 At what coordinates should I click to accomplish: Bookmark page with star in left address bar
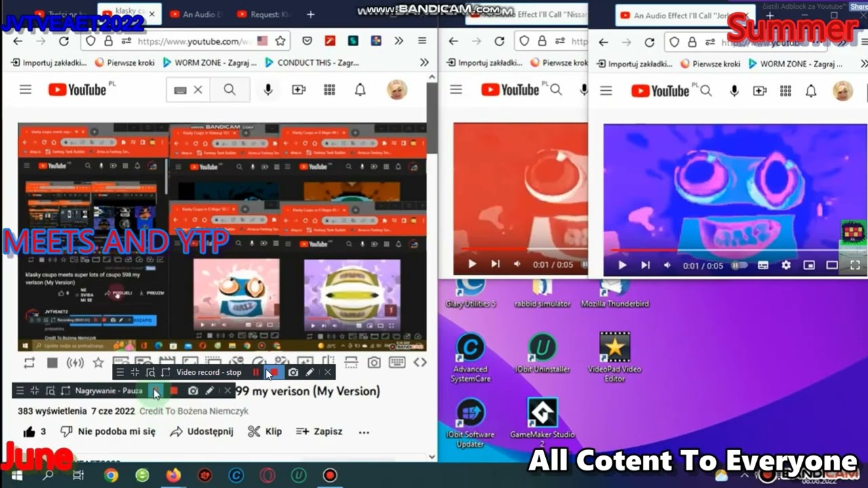point(280,41)
